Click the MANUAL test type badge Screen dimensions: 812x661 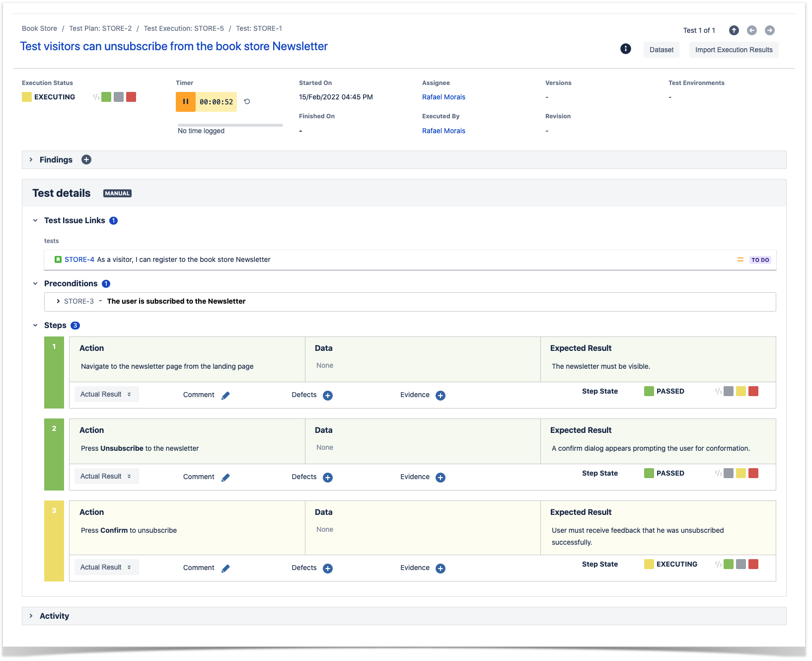tap(117, 193)
